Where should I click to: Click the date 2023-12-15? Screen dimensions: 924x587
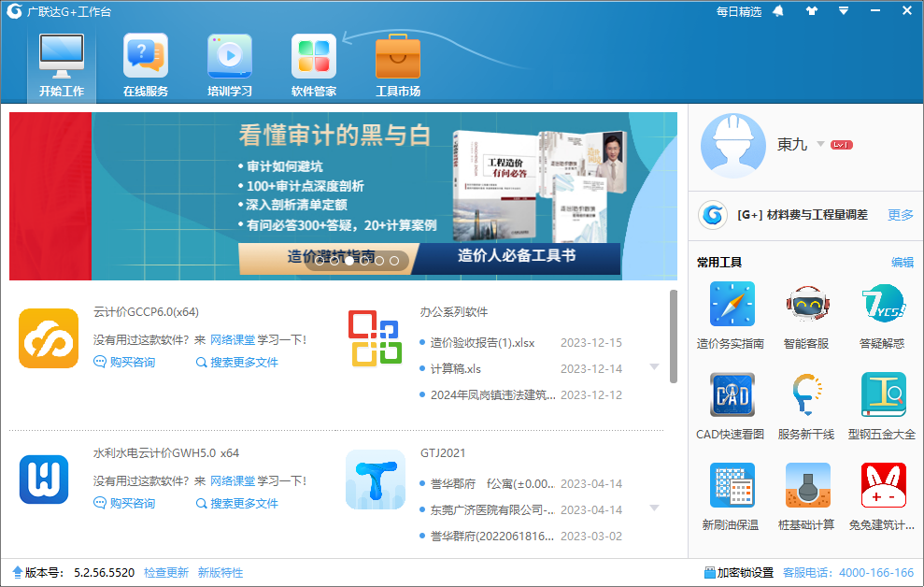pyautogui.click(x=591, y=343)
